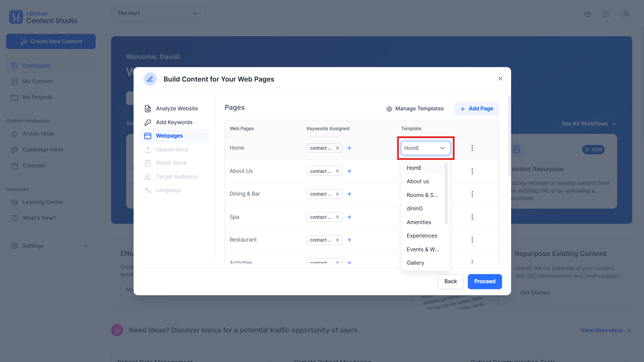Click the gear icon beside Manage Templates
This screenshot has width=644, height=362.
(389, 109)
